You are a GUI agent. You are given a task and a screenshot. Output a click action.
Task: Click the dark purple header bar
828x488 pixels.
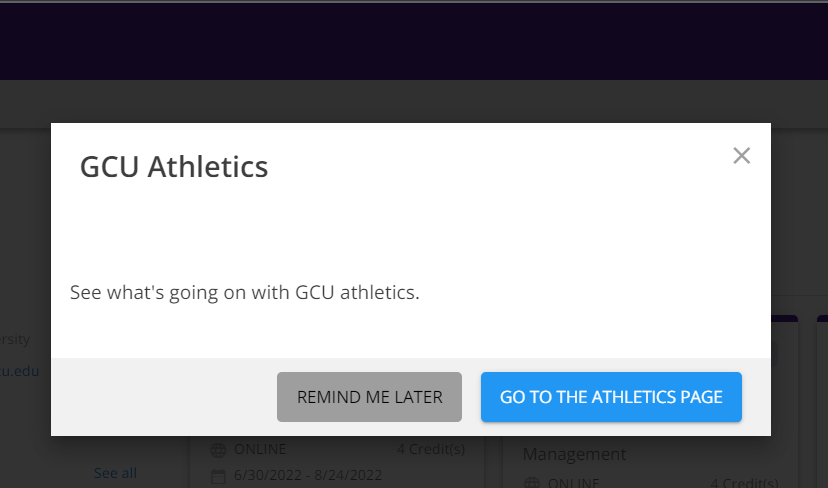[414, 42]
